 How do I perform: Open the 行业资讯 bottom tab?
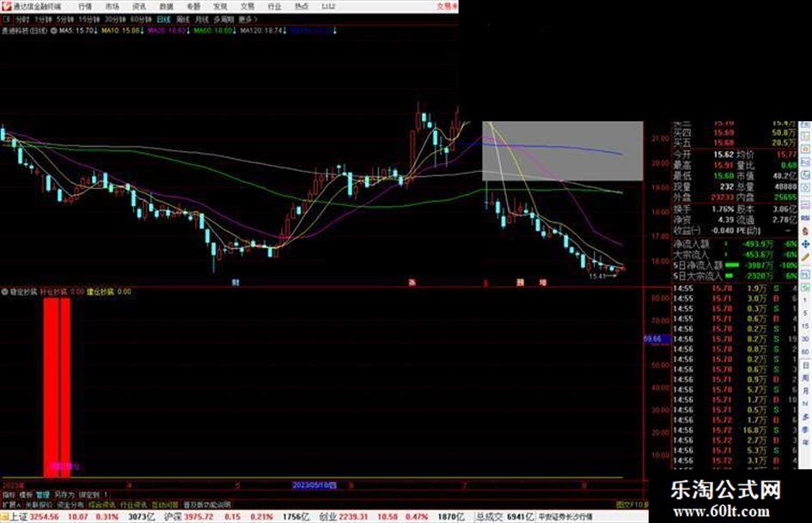pos(133,504)
